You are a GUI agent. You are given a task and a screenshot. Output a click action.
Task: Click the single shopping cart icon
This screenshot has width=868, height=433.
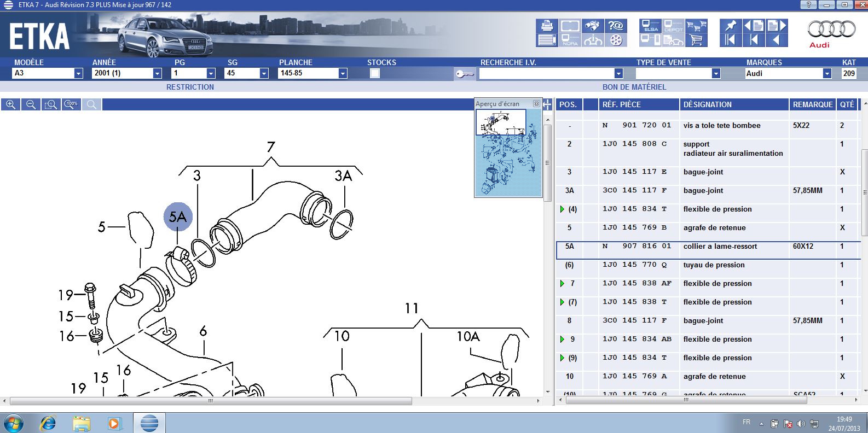(x=696, y=40)
